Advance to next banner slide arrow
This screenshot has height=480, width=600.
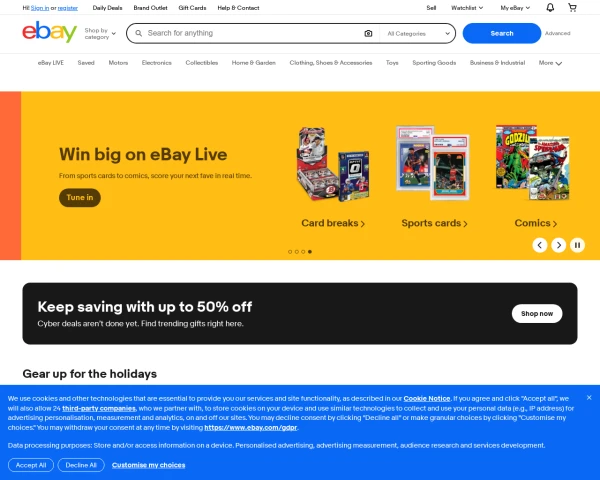[559, 245]
